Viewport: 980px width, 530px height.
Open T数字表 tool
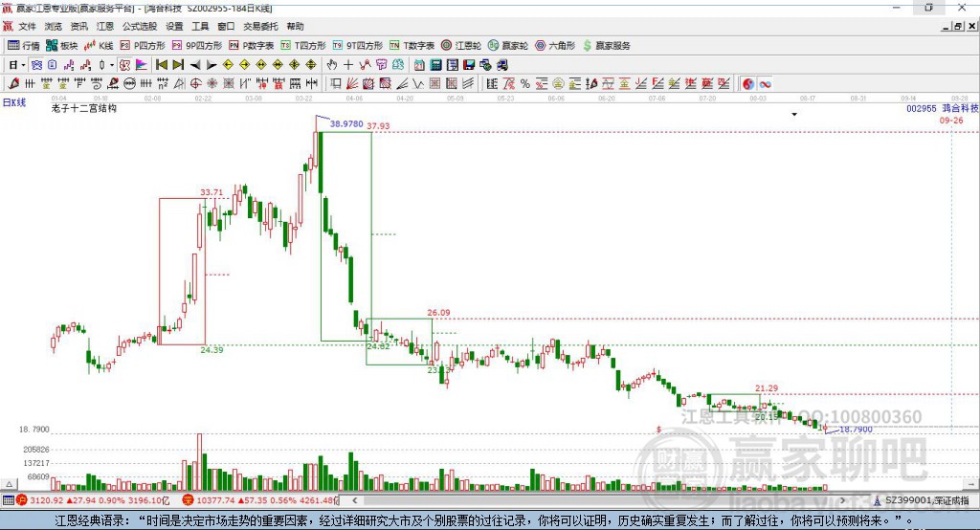[412, 46]
